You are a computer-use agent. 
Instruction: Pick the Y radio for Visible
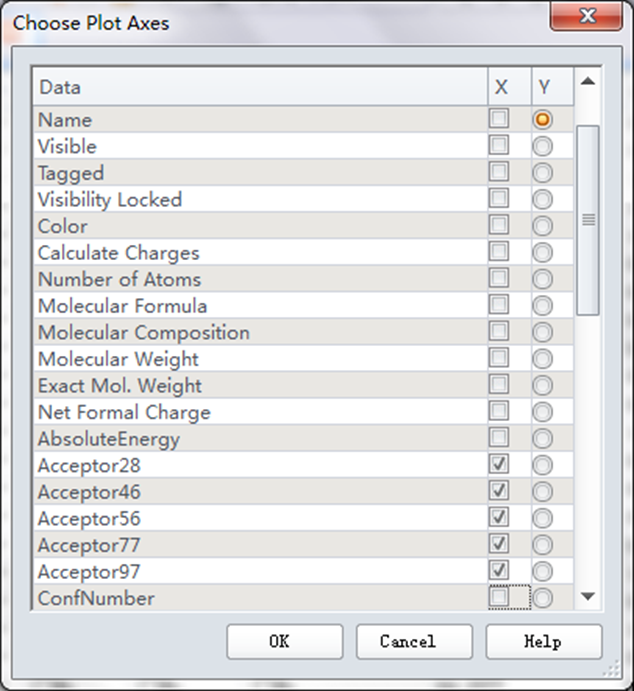click(x=542, y=146)
